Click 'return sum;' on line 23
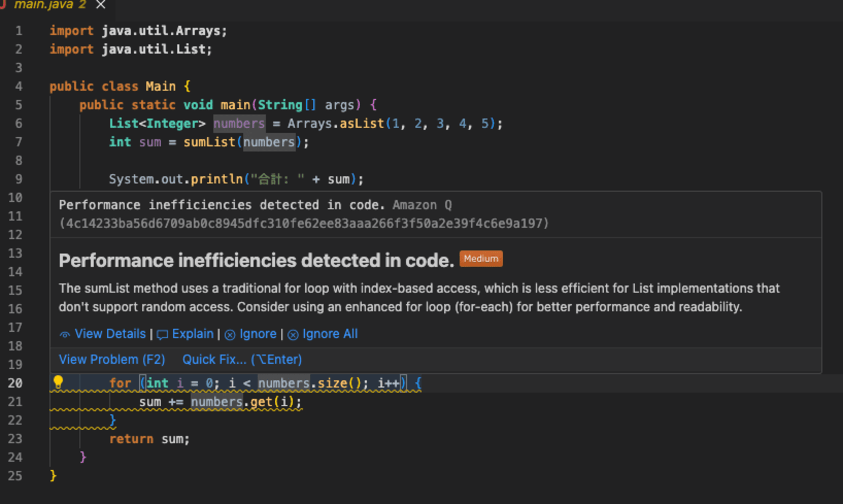Image resolution: width=843 pixels, height=504 pixels. pos(150,439)
